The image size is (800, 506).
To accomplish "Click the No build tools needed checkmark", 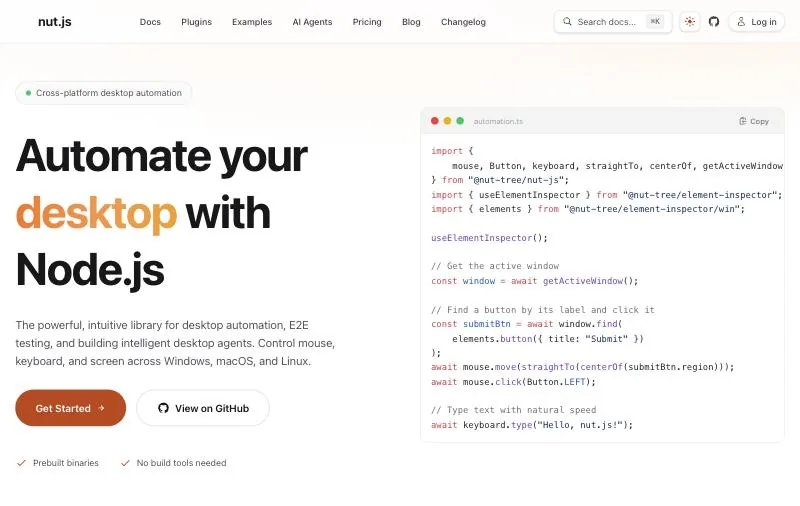I will point(125,463).
